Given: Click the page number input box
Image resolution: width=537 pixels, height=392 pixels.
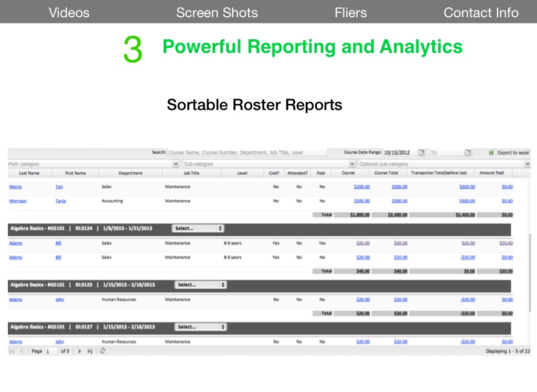Looking at the screenshot, I should pyautogui.click(x=51, y=351).
